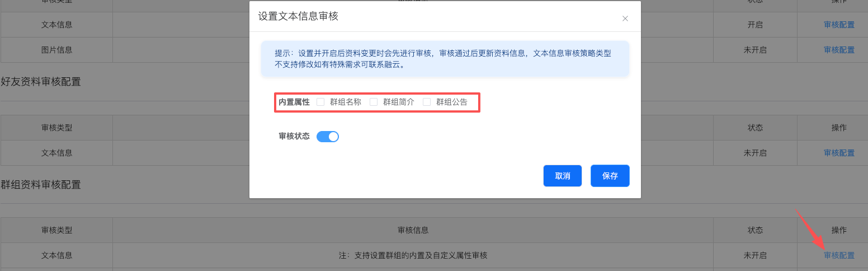The height and width of the screenshot is (271, 868).
Task: Open 审核配置 for the 图片信息 row
Action: click(839, 50)
